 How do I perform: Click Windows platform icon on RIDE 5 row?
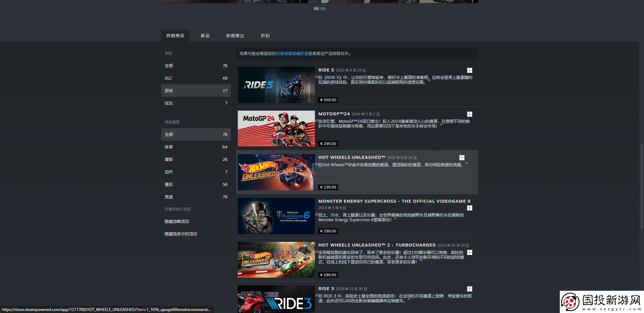pyautogui.click(x=470, y=70)
